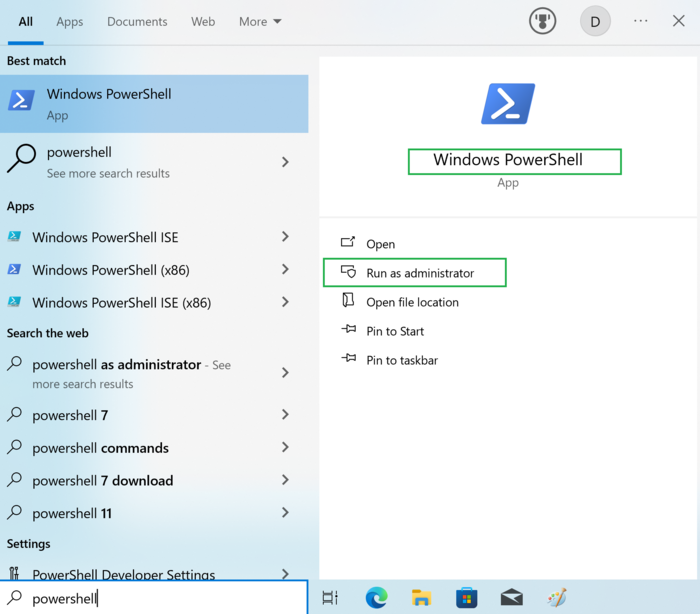Image resolution: width=700 pixels, height=614 pixels.
Task: Expand PowerShell Developer Settings chevron
Action: click(x=285, y=573)
